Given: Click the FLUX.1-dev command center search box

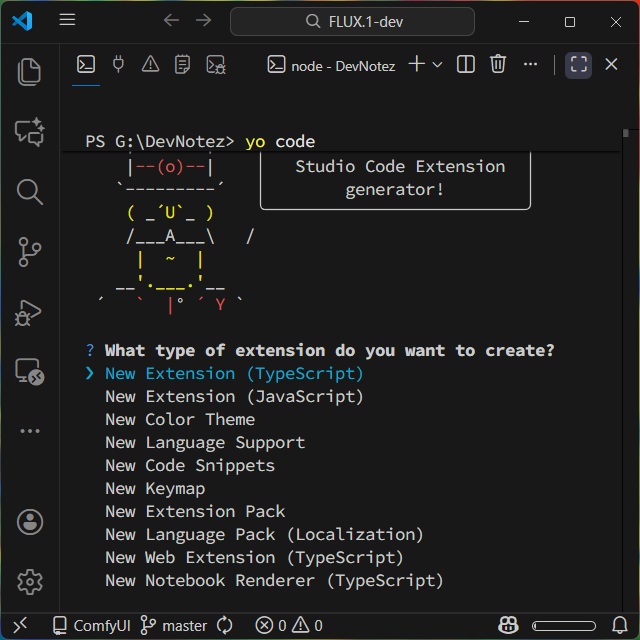Looking at the screenshot, I should tap(352, 21).
